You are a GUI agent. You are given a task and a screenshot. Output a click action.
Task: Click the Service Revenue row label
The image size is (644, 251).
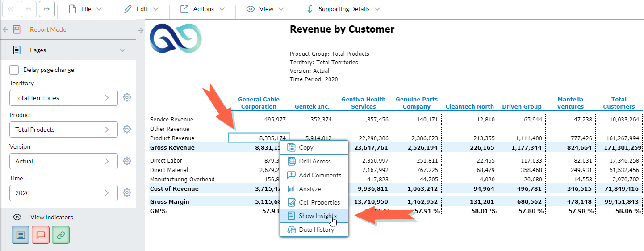coord(171,120)
